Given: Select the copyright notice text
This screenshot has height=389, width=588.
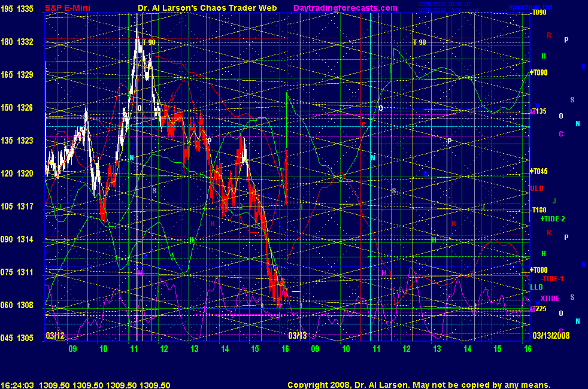Looking at the screenshot, I should [x=419, y=385].
